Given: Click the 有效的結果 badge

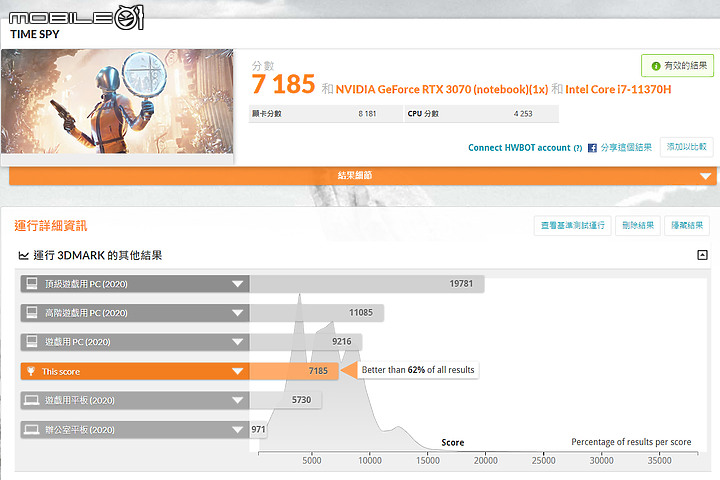Looking at the screenshot, I should point(678,66).
